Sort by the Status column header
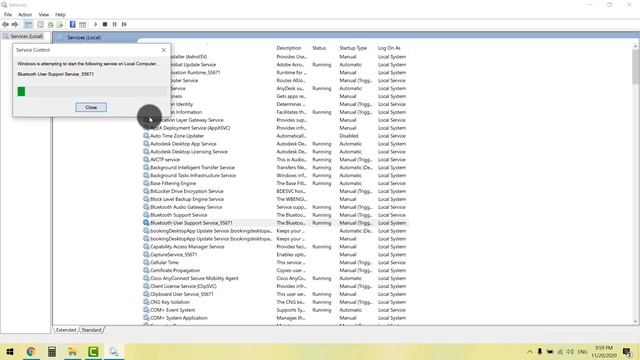 pyautogui.click(x=319, y=48)
